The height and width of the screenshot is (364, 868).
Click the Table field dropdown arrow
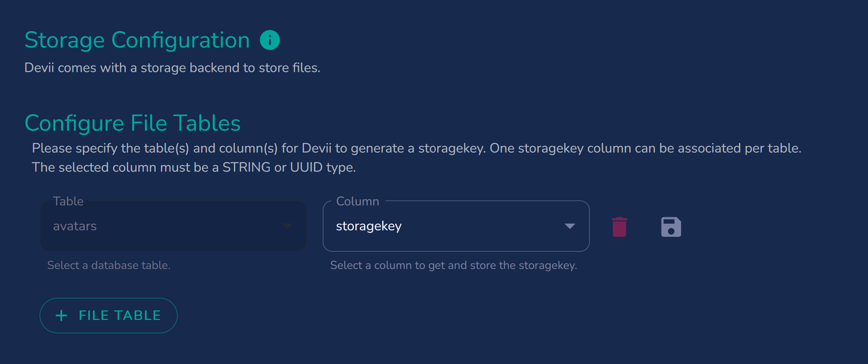288,226
